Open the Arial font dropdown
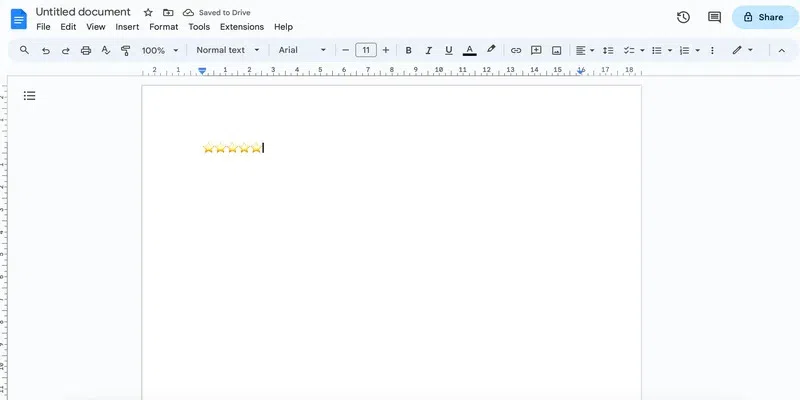 click(x=302, y=50)
